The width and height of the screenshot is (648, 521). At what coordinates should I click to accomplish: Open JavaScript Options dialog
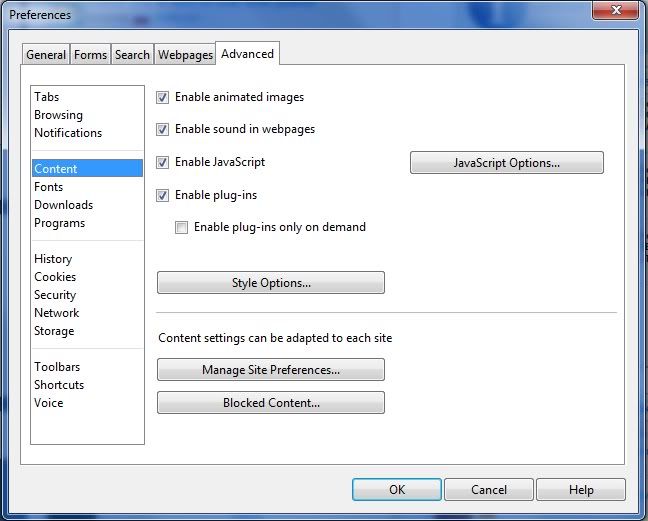click(x=506, y=163)
